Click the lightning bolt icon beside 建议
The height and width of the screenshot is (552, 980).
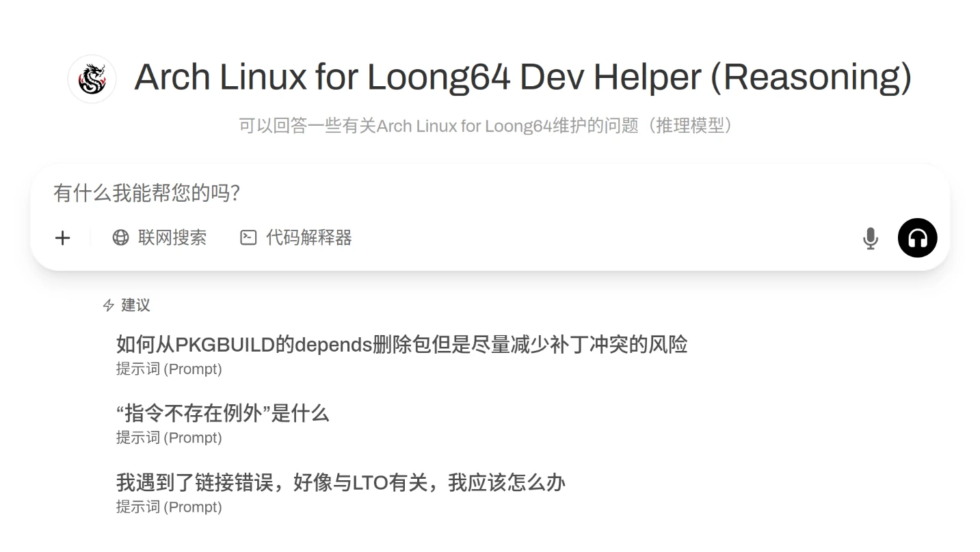click(108, 305)
